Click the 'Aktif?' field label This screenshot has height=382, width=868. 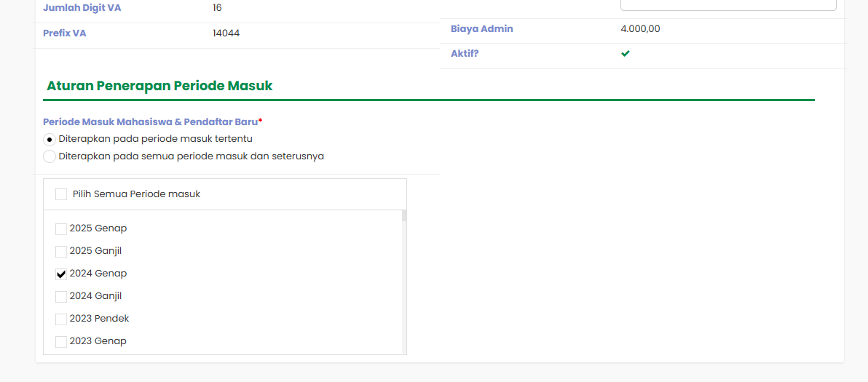(x=464, y=54)
